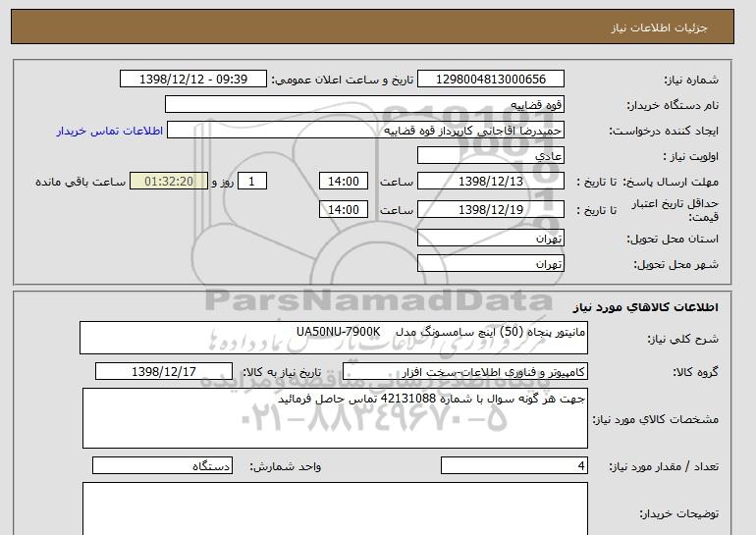The image size is (756, 535).
Task: Click the label مشخصات کالای مورد نیاز
Action: click(656, 419)
